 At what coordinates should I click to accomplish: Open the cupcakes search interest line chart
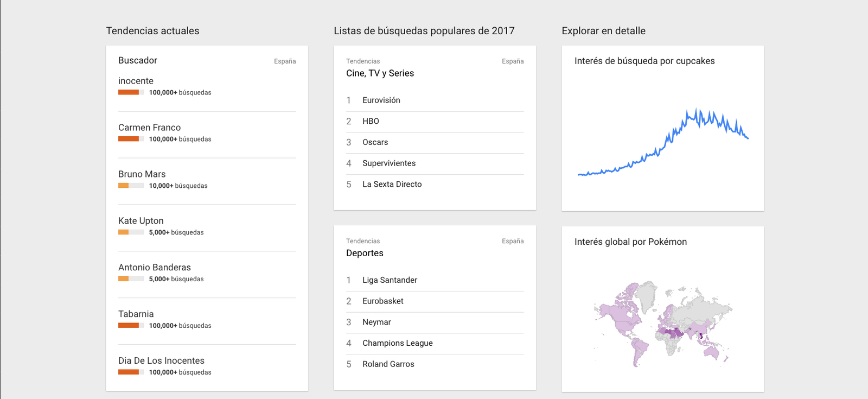point(663,142)
